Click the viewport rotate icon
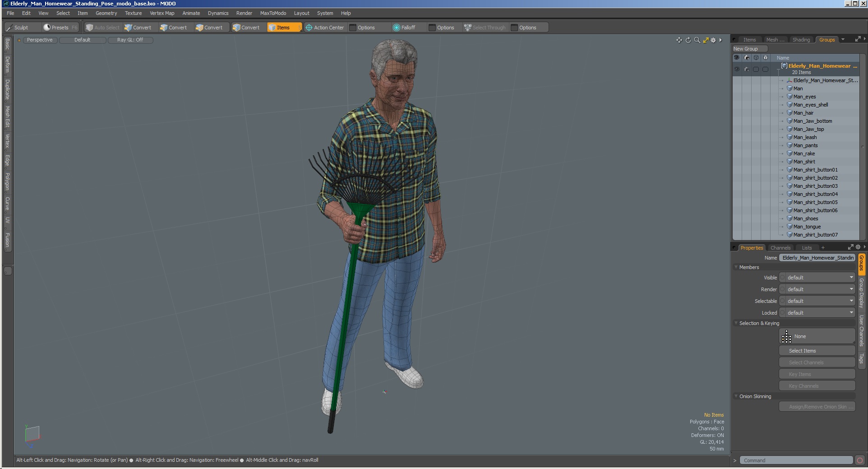Screen dimensions: 868x469 [688, 40]
